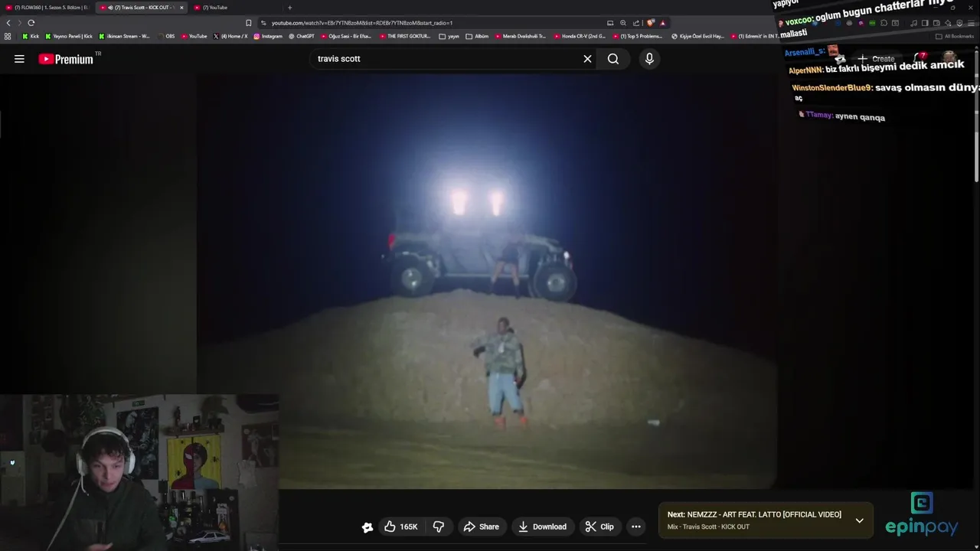Dislike the video with thumbs down
The image size is (980, 551).
(439, 527)
